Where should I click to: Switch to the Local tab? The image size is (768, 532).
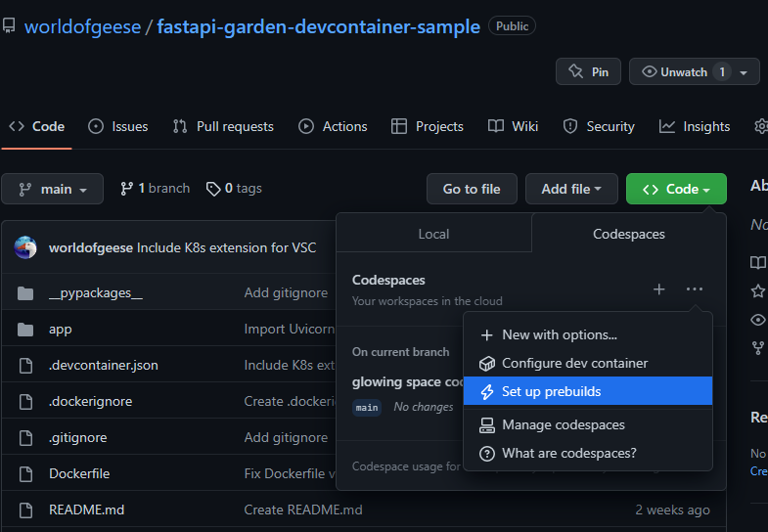click(433, 234)
